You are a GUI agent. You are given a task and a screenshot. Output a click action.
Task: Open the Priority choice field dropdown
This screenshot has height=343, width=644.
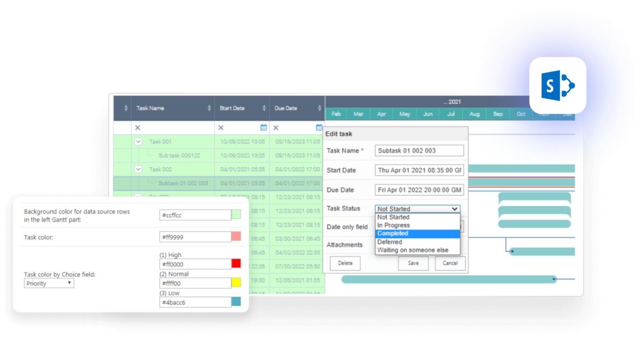pos(48,283)
